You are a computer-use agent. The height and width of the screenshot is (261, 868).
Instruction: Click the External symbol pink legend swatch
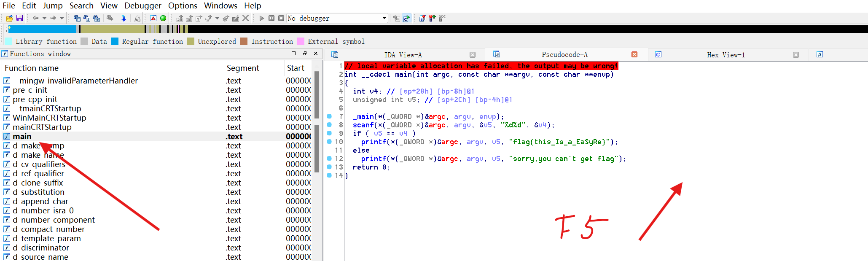coord(301,41)
